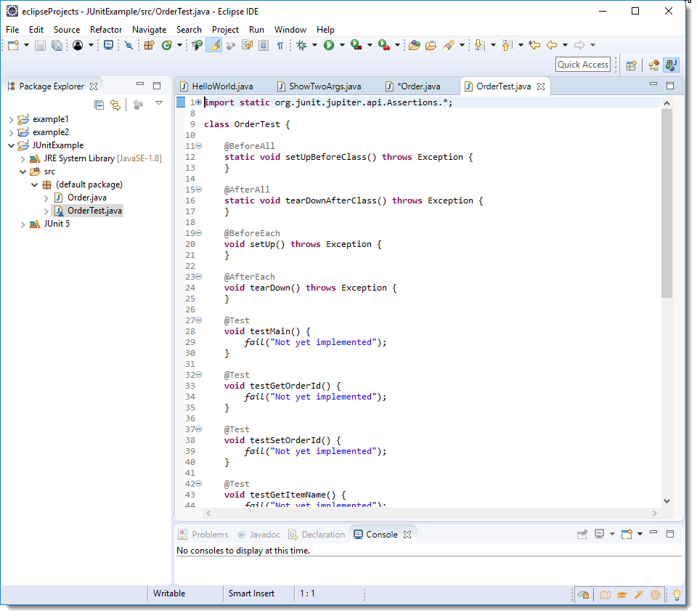This screenshot has height=616, width=697.
Task: Click the tip of the day lightbulb icon
Action: 677,595
